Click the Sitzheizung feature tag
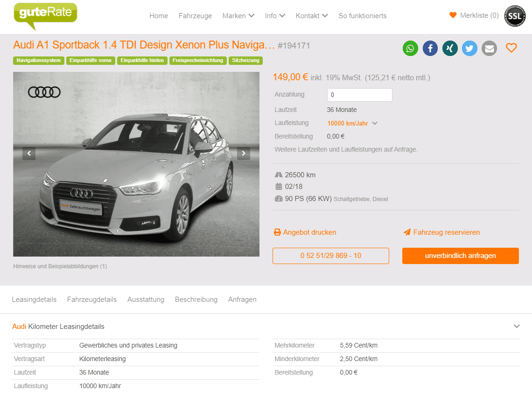Screen dimensions: 532x397 pos(245,60)
